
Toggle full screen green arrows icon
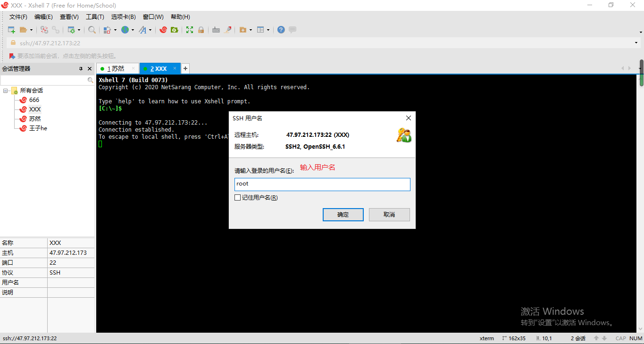pyautogui.click(x=190, y=30)
